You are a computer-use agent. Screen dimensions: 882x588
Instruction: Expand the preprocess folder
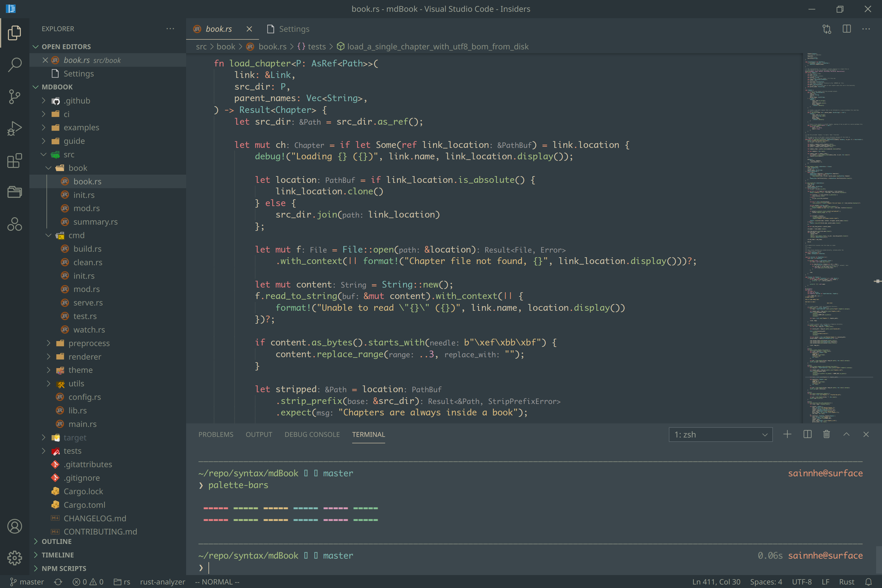(x=89, y=343)
